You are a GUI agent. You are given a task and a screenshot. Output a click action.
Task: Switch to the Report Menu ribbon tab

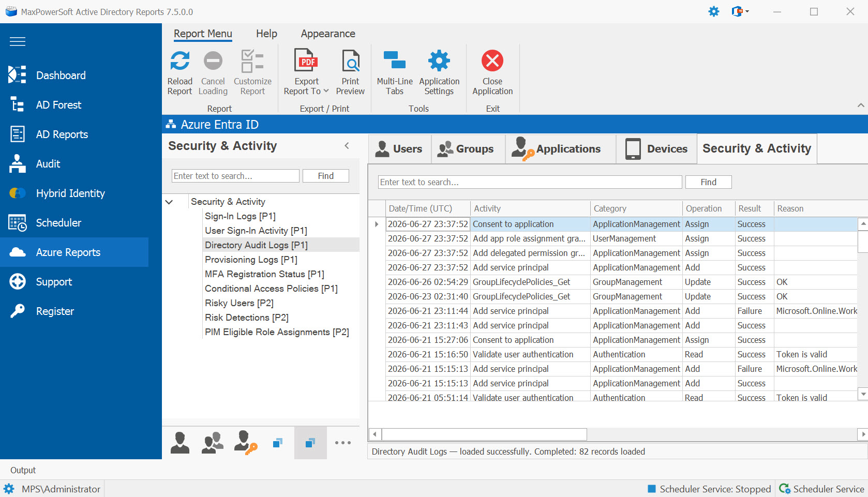[203, 34]
